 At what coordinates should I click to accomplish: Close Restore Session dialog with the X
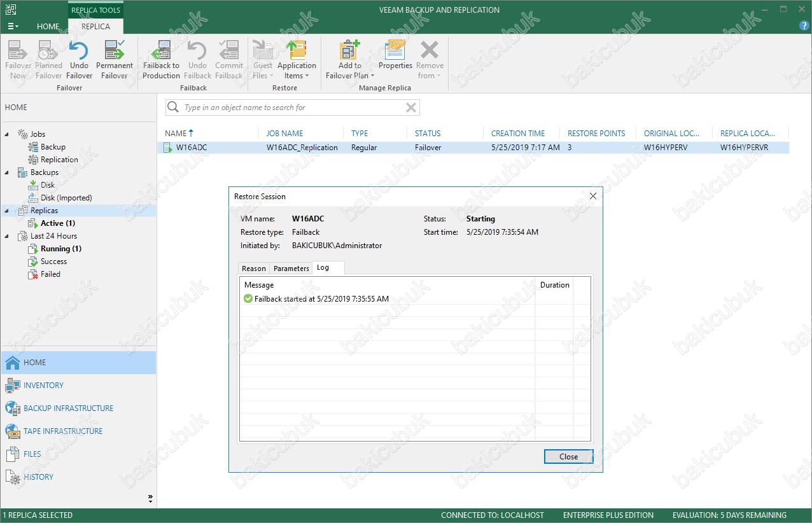coord(593,196)
